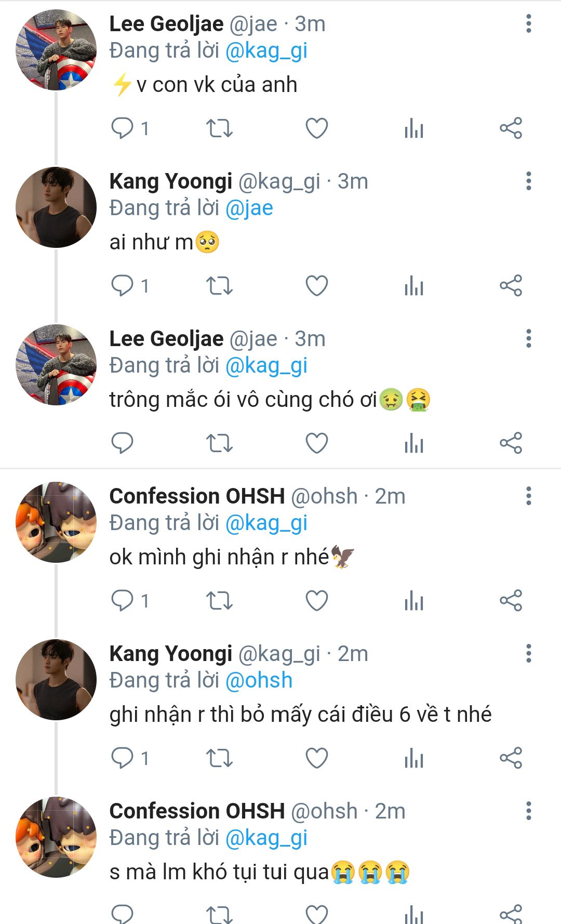Screen dimensions: 561x924
Task: Open @jae mention in Kang Yoongi's reply
Action: (x=249, y=208)
